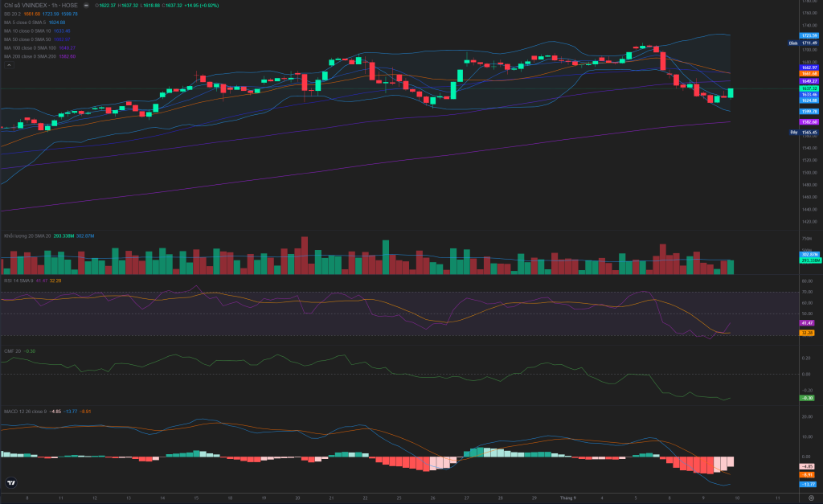Click the orange 1661.68 price tag
The image size is (823, 504).
point(809,74)
